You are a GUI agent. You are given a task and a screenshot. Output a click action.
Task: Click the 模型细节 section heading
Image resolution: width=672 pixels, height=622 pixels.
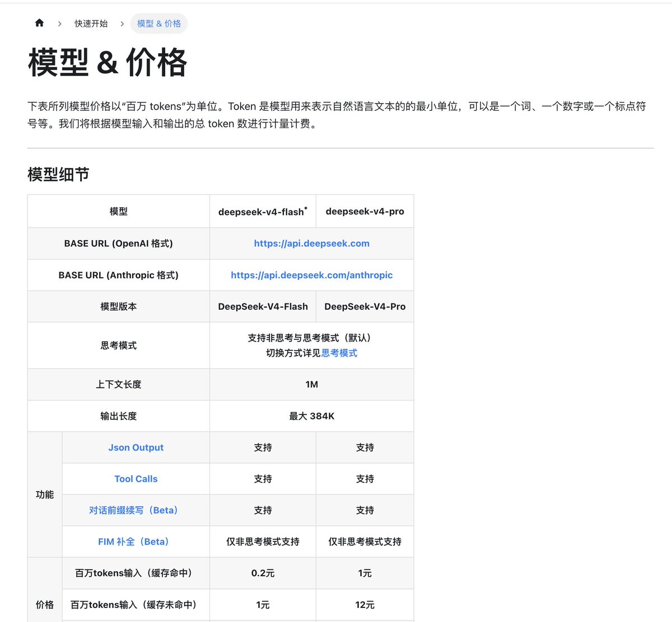point(59,175)
